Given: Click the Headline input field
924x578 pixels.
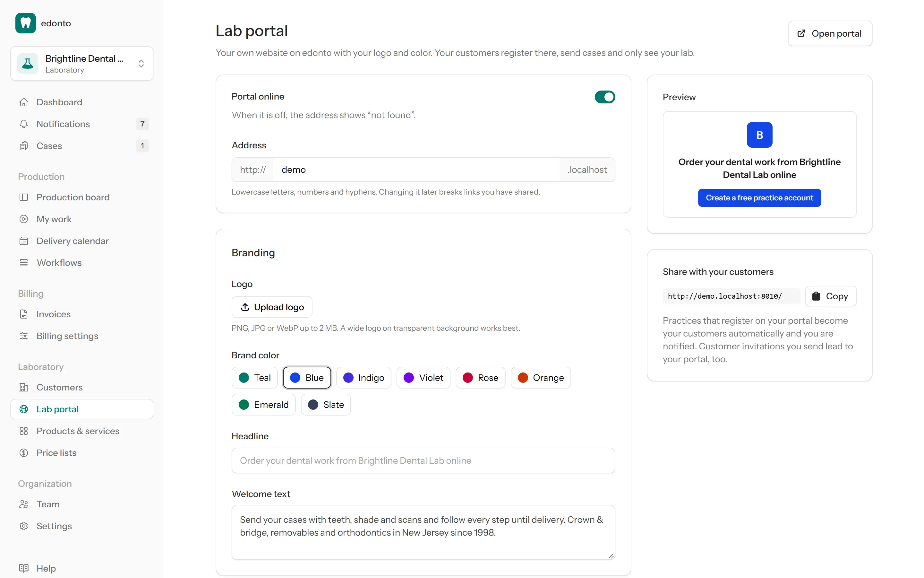Looking at the screenshot, I should (x=423, y=461).
